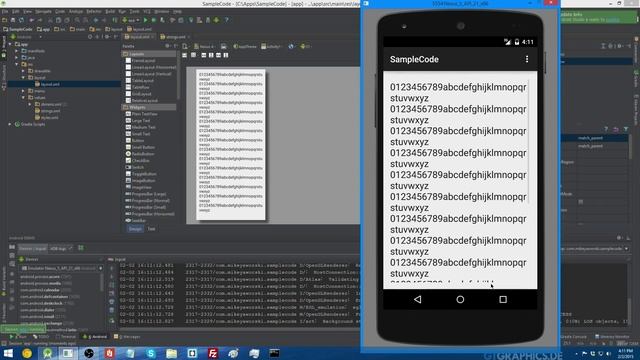Screen dimensions: 640x360
Task: Select FrameLayout in the Palette
Action: [140, 60]
